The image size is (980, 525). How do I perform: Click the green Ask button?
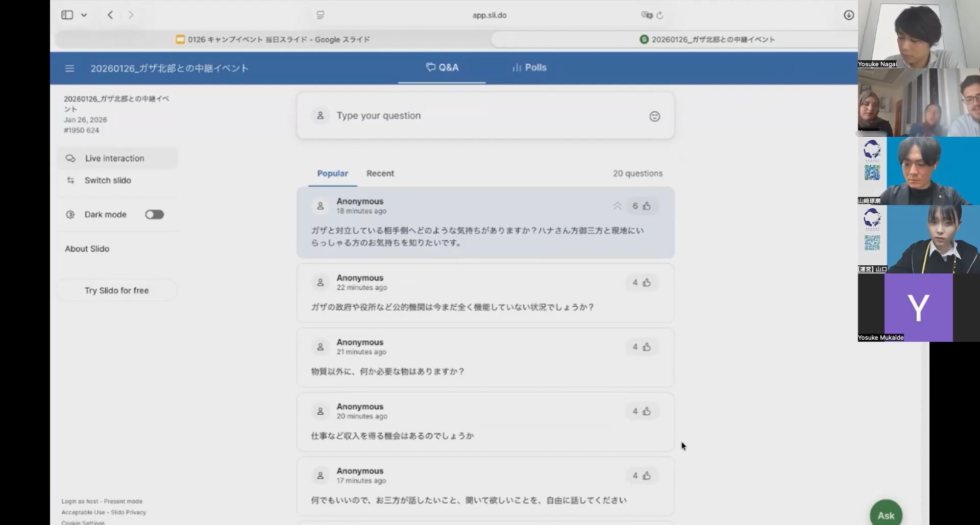pos(886,515)
